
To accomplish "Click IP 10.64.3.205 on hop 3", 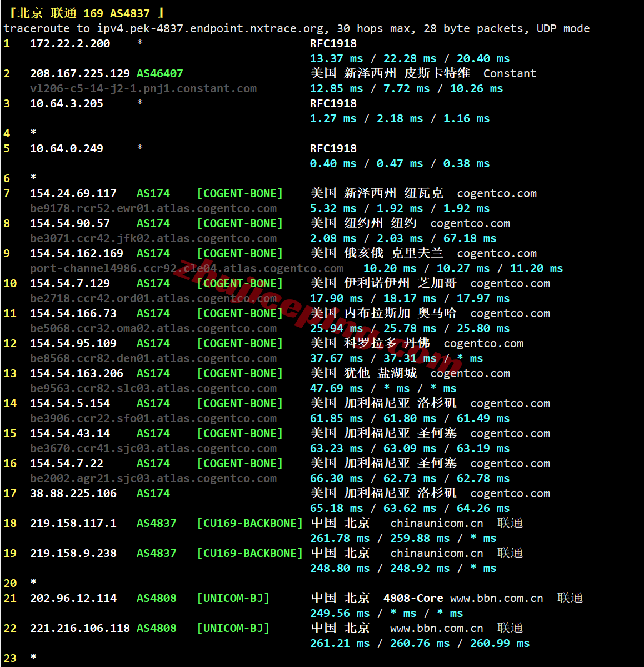I will coord(67,103).
